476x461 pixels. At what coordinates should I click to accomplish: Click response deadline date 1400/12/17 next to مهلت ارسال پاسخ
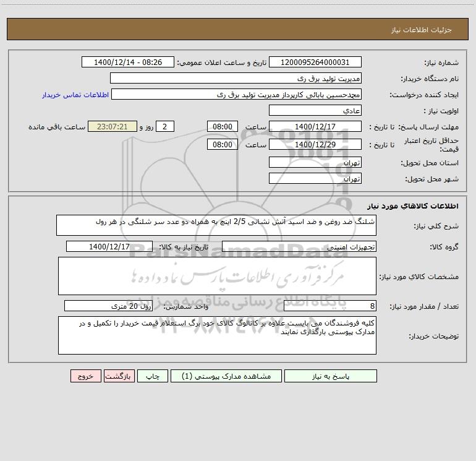(315, 126)
